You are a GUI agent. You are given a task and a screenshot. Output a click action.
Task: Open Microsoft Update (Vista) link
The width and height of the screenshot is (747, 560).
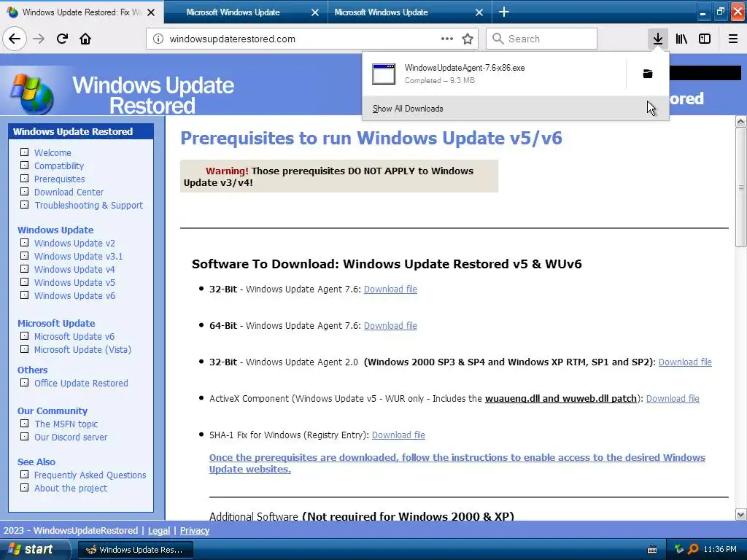click(83, 349)
